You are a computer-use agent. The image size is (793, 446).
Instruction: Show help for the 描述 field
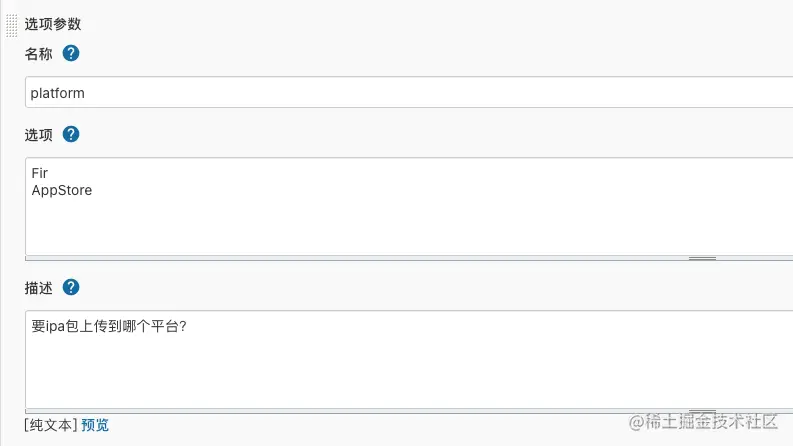71,287
